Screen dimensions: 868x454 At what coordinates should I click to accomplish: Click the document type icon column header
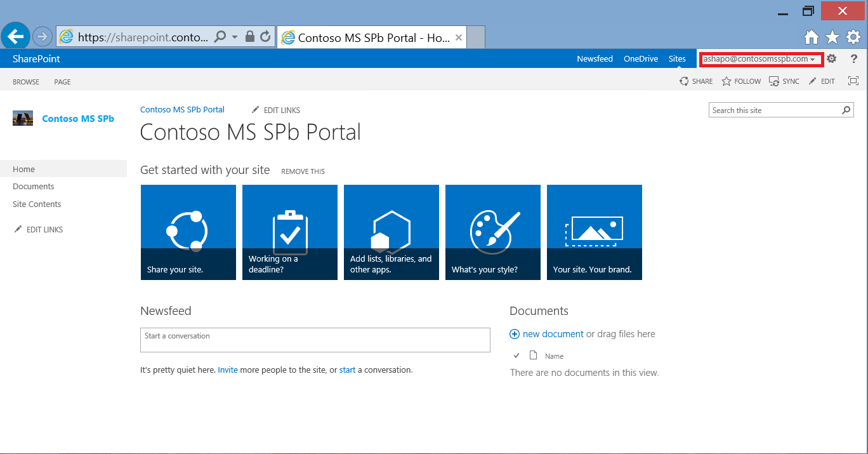(534, 356)
